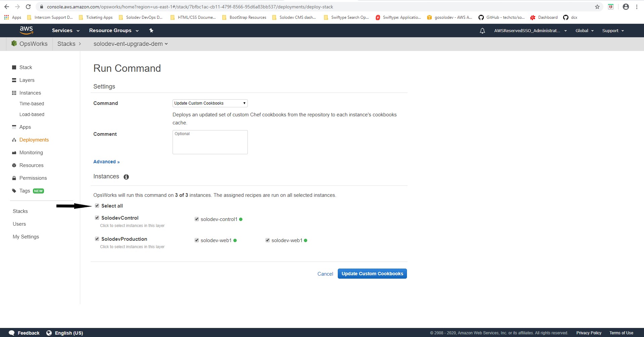Click the Tags icon in sidebar

[14, 191]
